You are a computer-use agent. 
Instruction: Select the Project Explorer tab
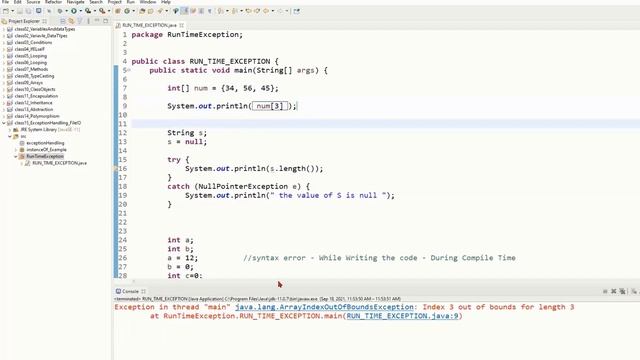(24, 21)
